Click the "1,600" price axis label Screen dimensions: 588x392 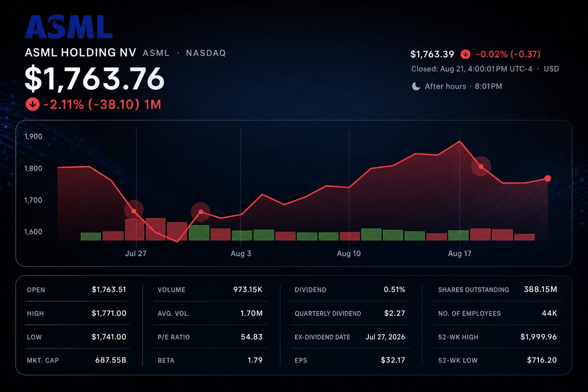pos(33,232)
